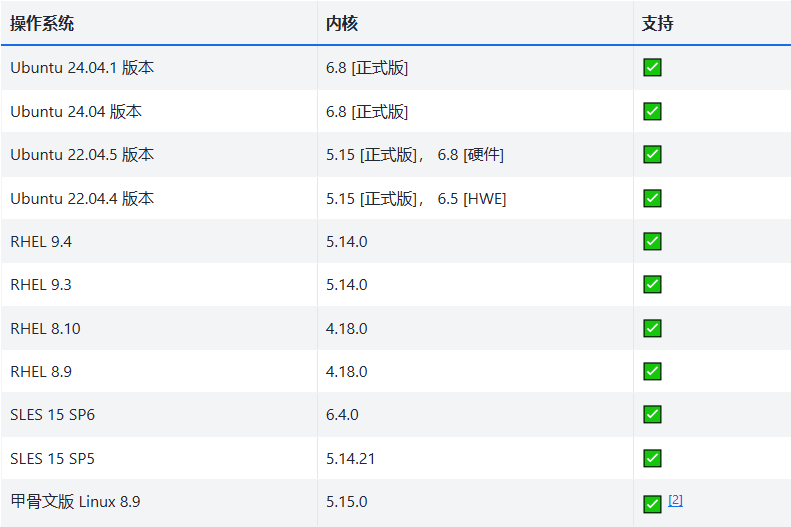The width and height of the screenshot is (791, 527).
Task: Click kernel value 6.4.0
Action: [342, 415]
